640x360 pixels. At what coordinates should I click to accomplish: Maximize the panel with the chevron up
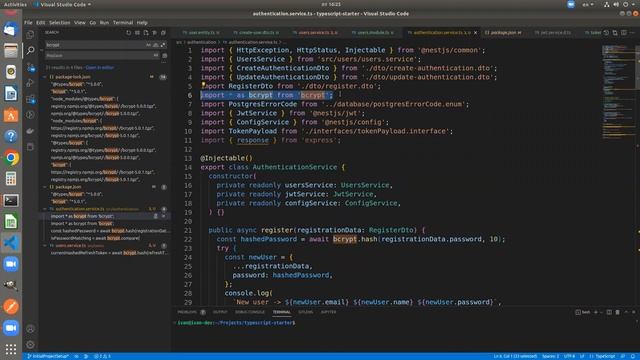click(x=626, y=312)
